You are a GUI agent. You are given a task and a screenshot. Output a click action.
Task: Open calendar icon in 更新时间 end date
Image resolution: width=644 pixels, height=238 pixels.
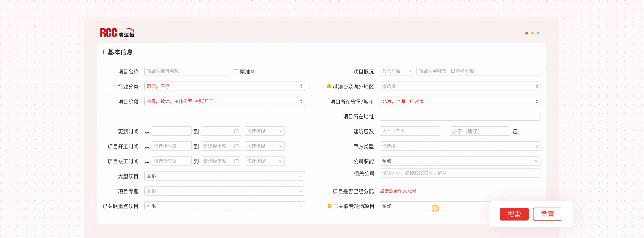236,131
